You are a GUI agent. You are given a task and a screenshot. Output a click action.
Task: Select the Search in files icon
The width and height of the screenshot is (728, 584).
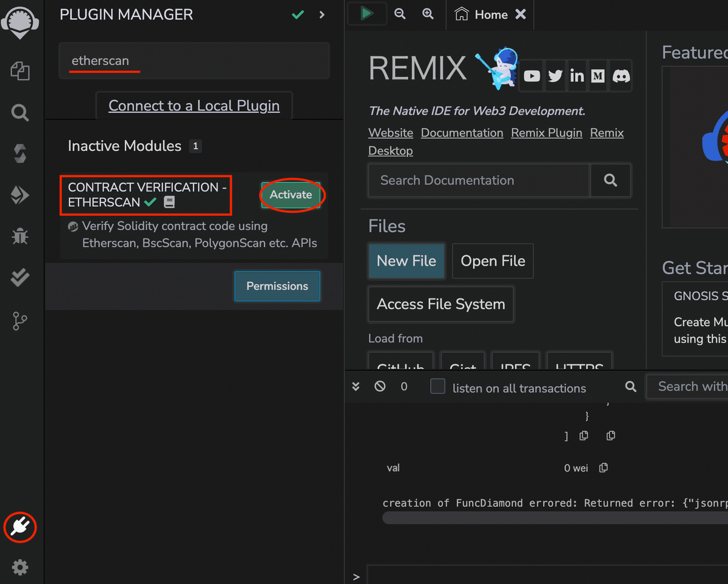20,112
